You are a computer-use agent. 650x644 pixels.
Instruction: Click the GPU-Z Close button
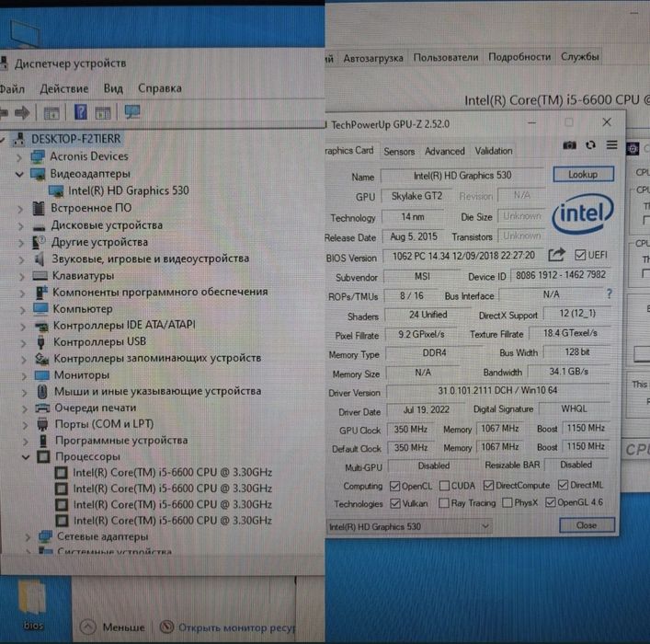(587, 525)
